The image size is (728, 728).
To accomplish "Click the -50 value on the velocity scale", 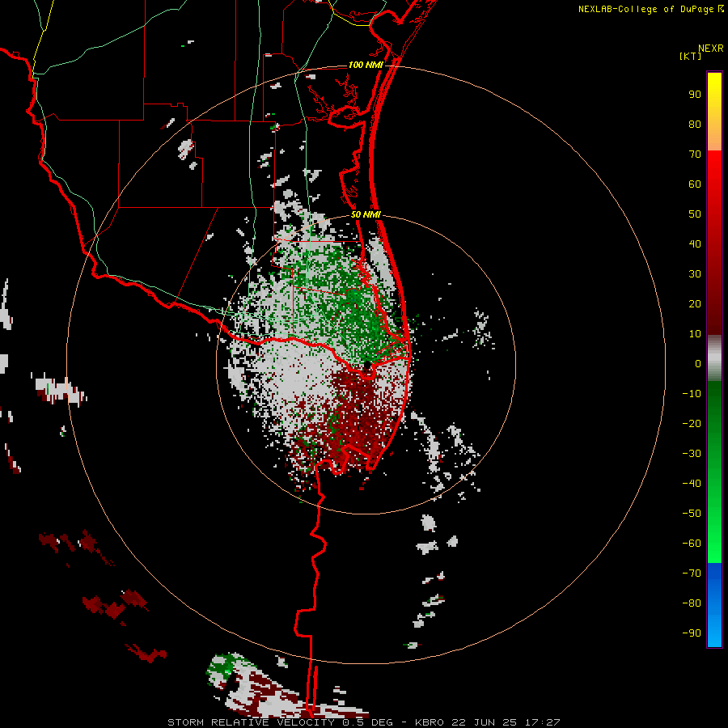I will (x=692, y=514).
